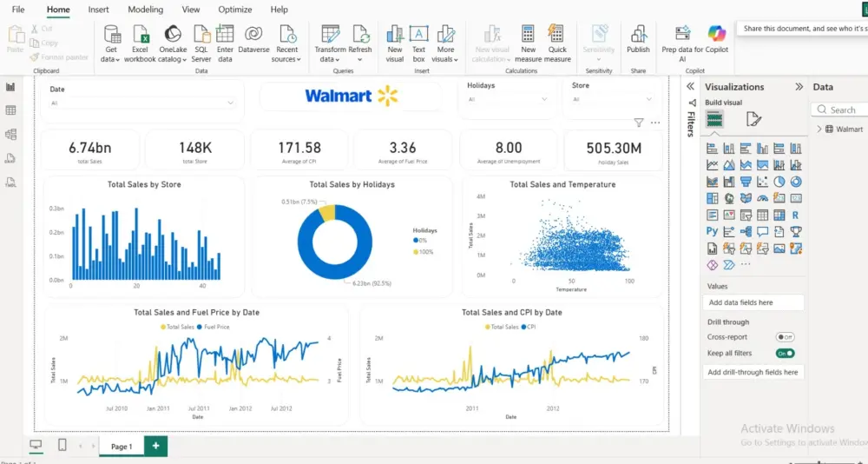
Task: Open the Holidays slicer dropdown
Action: click(x=544, y=99)
